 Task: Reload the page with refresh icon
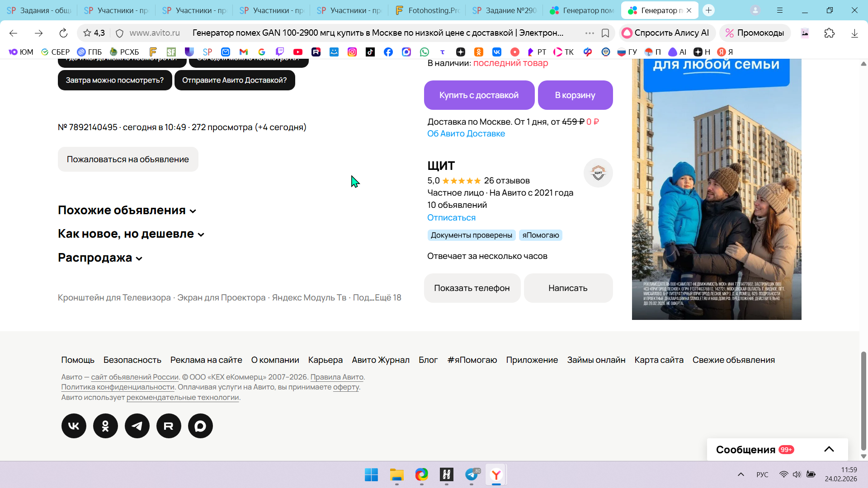pos(63,33)
